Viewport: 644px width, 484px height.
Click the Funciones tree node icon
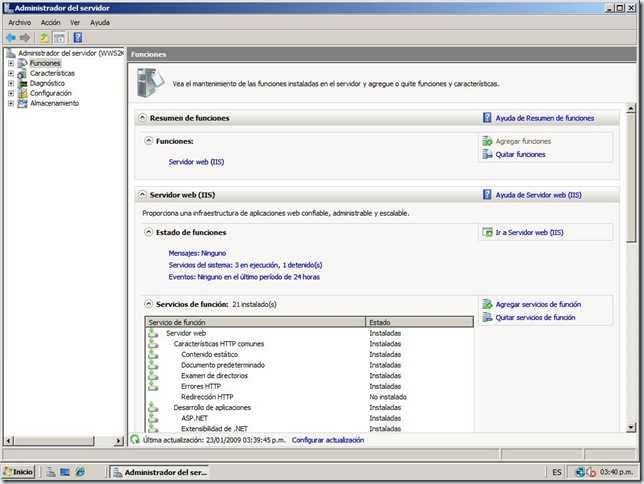pyautogui.click(x=23, y=63)
